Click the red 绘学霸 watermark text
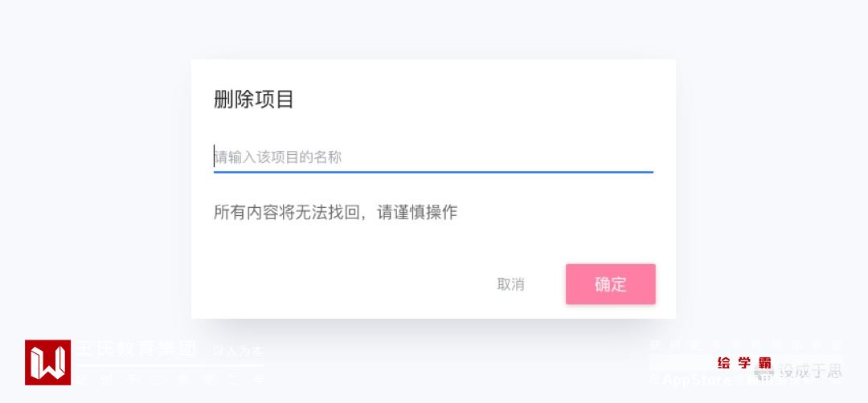 [x=744, y=363]
